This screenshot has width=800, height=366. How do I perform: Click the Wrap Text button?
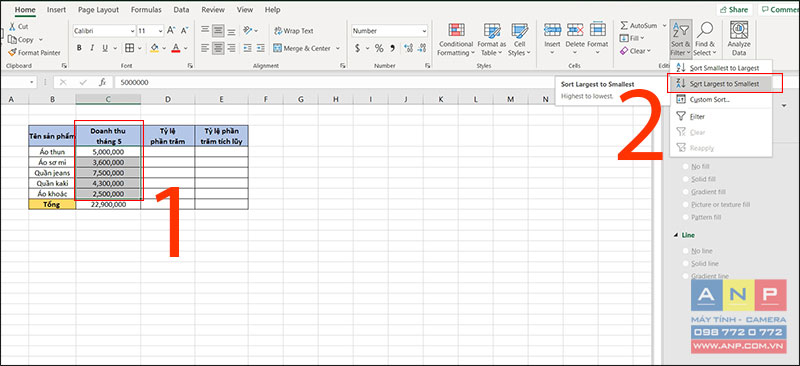(293, 31)
